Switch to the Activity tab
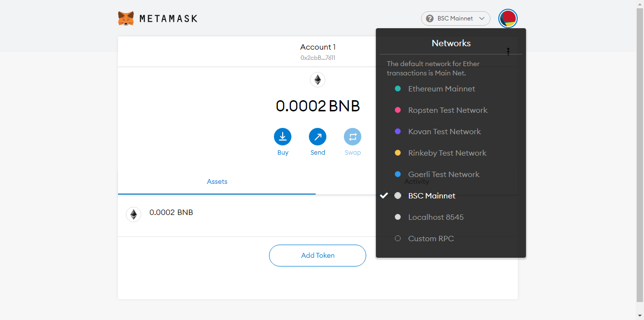Screen dimensions: 644x320 416,181
